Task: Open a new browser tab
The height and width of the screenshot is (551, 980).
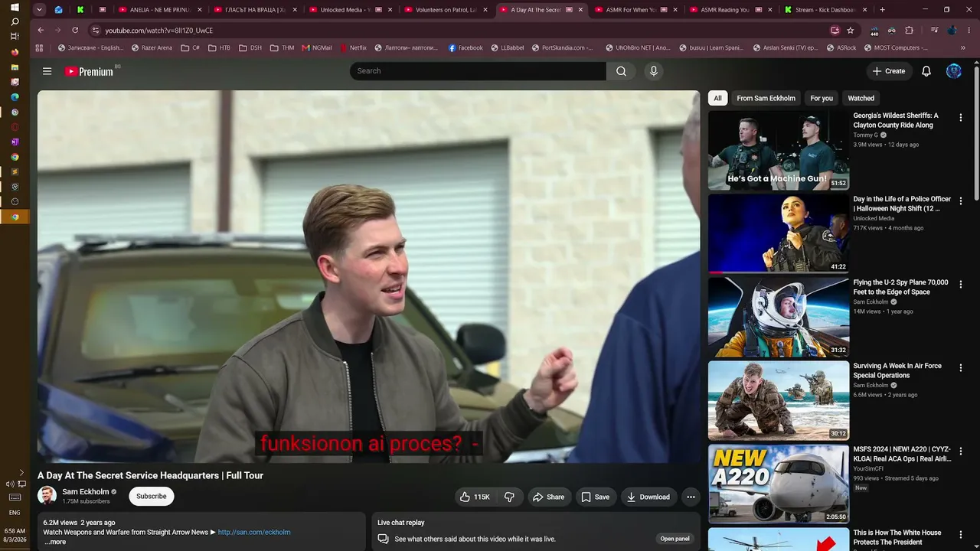Action: 882,10
